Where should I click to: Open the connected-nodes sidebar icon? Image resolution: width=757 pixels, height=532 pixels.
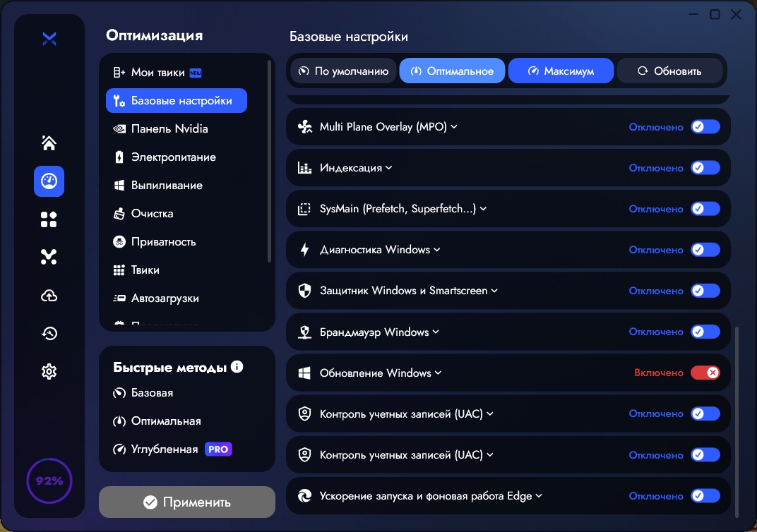(49, 257)
